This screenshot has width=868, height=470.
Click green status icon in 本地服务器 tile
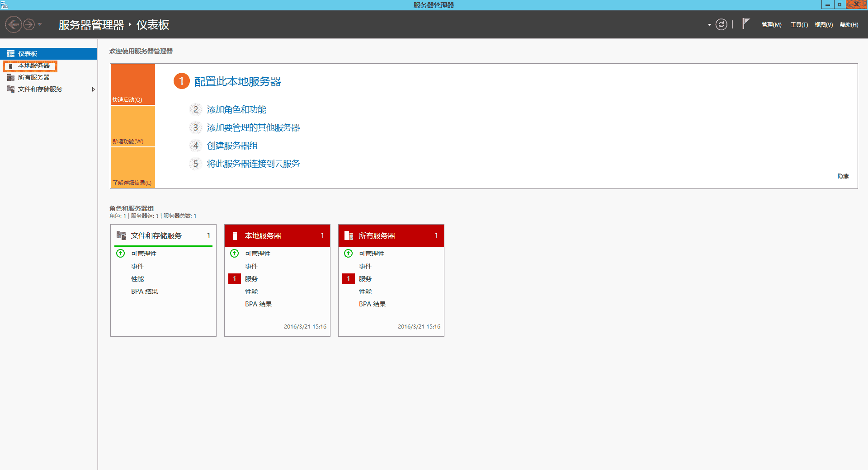pyautogui.click(x=235, y=254)
